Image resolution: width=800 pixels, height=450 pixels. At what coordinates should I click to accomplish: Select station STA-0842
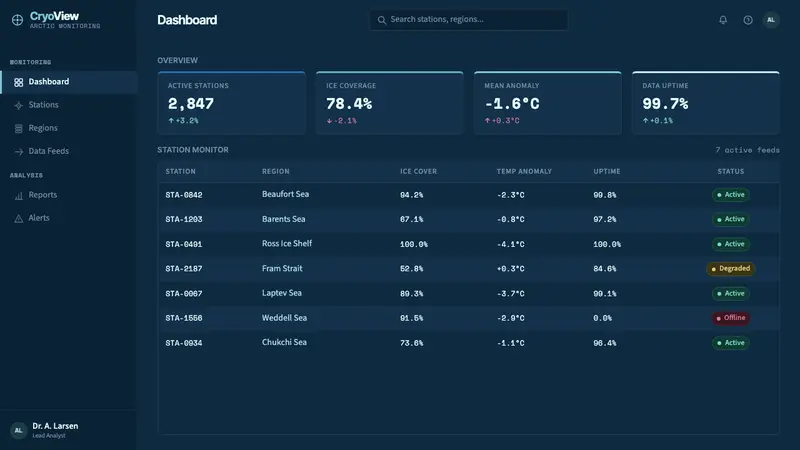coord(184,195)
